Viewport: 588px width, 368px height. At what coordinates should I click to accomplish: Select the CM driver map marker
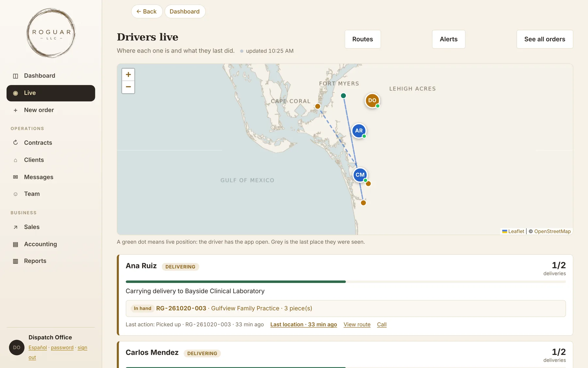click(360, 175)
